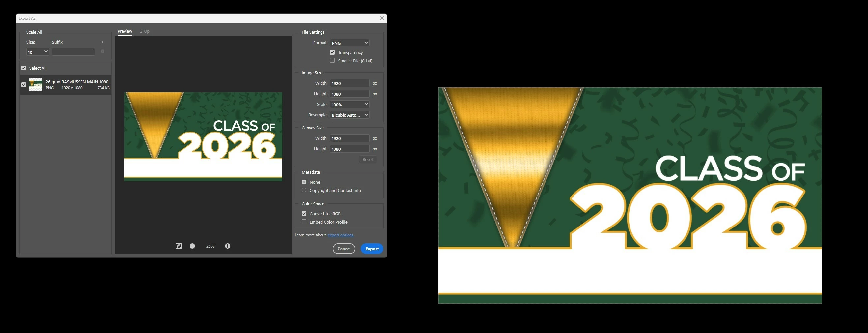This screenshot has width=868, height=333.
Task: Open the export options link
Action: [x=341, y=235]
